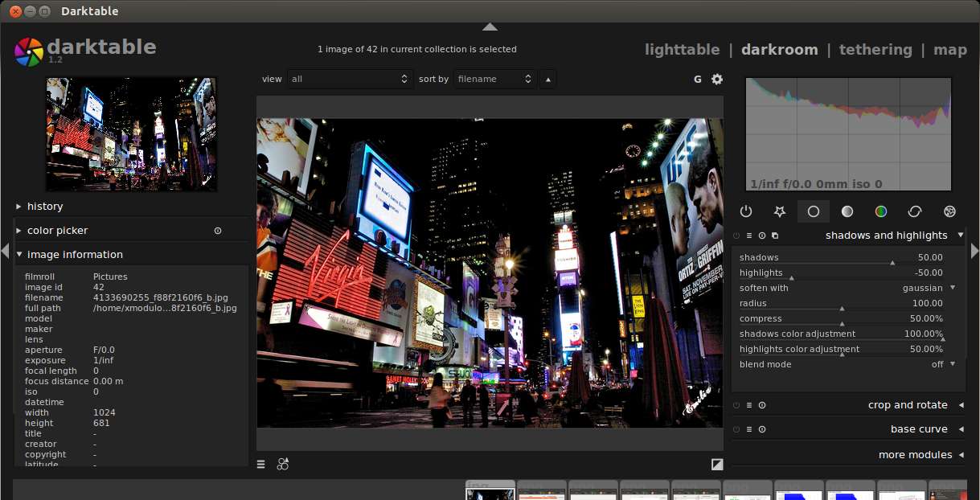Expand base curve module
The height and width of the screenshot is (500, 980).
960,429
